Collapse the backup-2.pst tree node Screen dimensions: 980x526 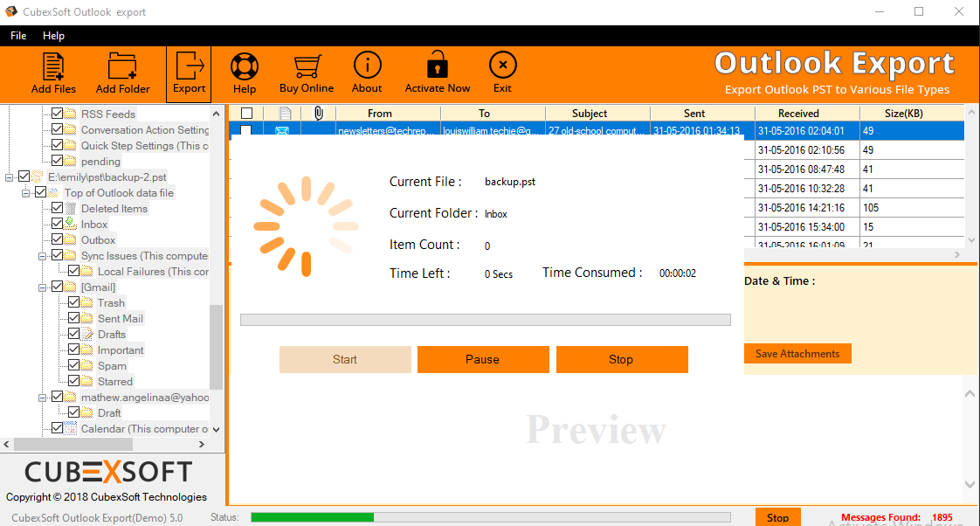tap(9, 177)
